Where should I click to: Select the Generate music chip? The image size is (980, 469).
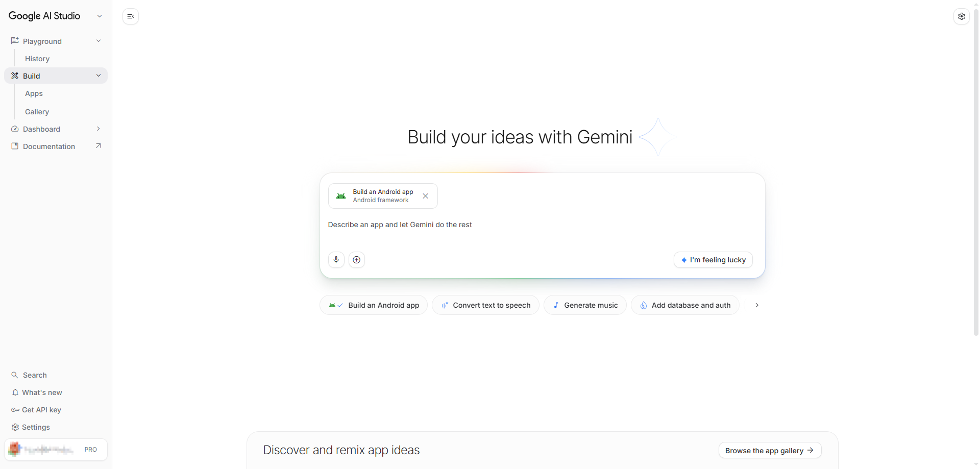point(585,305)
